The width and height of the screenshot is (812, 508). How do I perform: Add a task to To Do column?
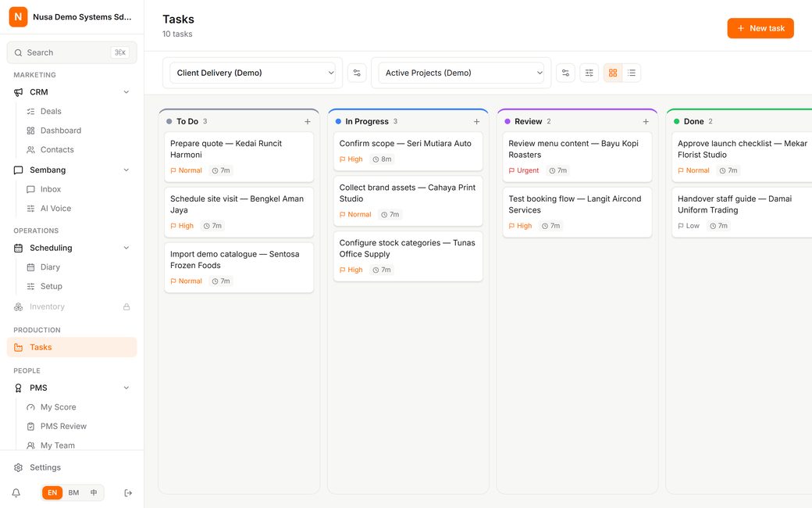(308, 121)
